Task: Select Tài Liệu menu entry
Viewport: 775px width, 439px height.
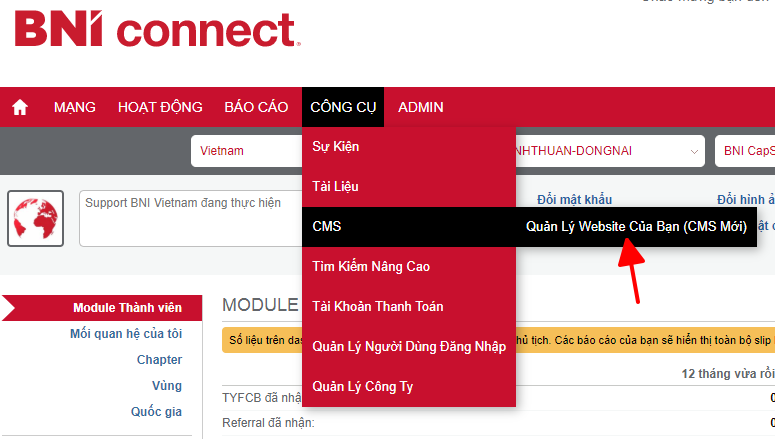Action: pyautogui.click(x=336, y=187)
